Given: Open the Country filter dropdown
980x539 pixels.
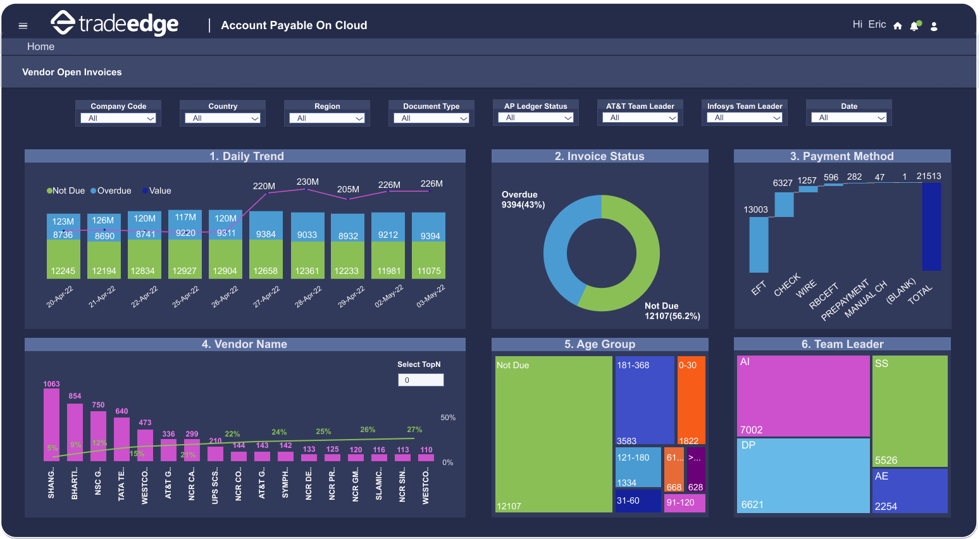Looking at the screenshot, I should tap(223, 118).
